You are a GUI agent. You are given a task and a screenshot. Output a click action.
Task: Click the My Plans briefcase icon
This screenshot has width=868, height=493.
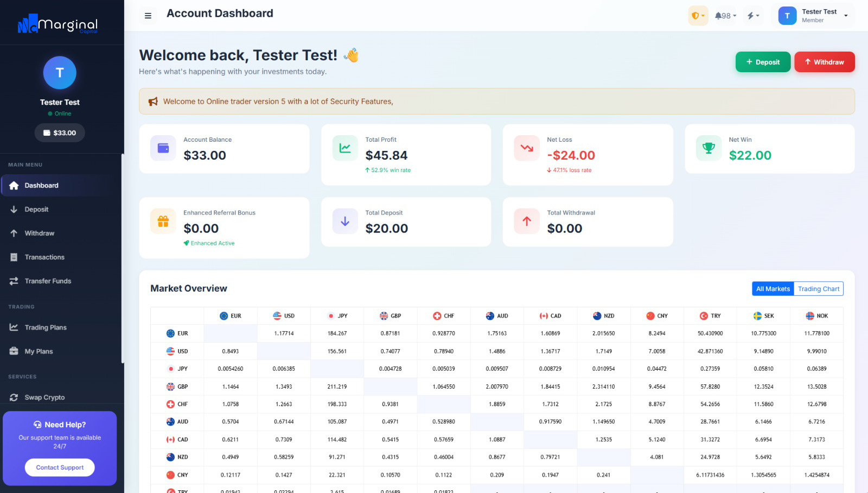click(14, 351)
